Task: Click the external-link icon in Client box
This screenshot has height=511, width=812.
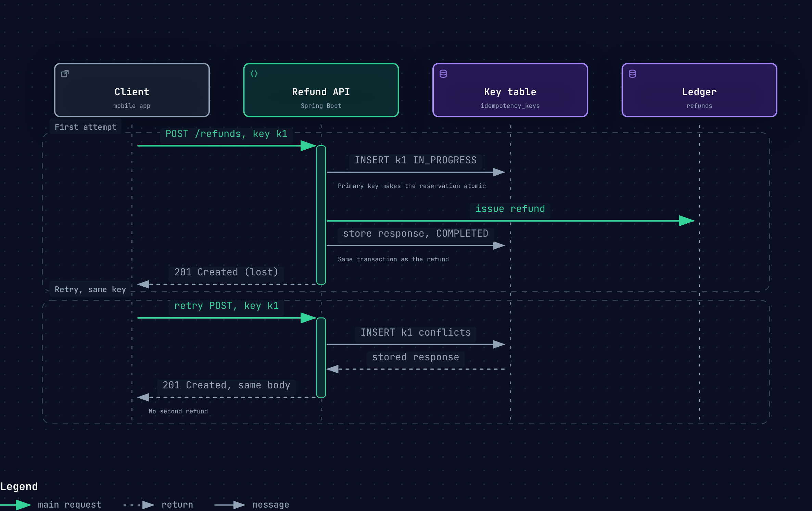Action: pyautogui.click(x=65, y=74)
